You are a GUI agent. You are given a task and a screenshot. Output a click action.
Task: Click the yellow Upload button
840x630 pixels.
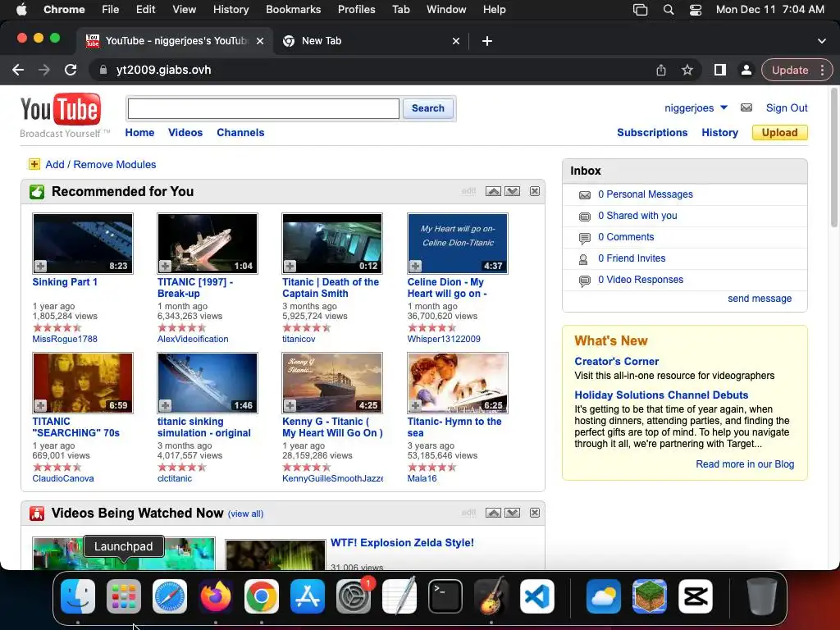tap(779, 132)
